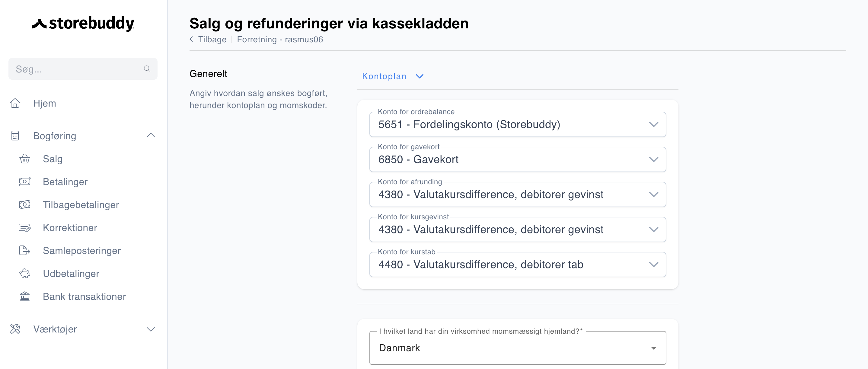
Task: Click the hjemland question label
Action: (x=480, y=331)
